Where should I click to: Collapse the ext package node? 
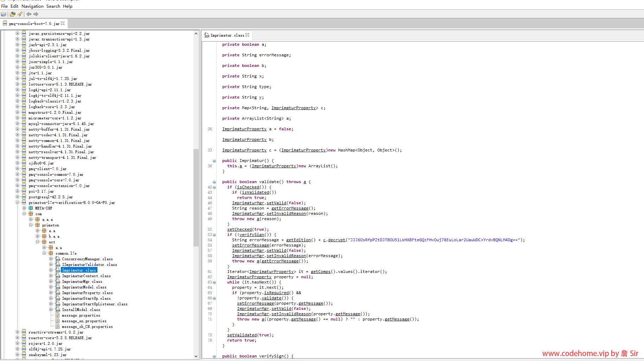38,242
